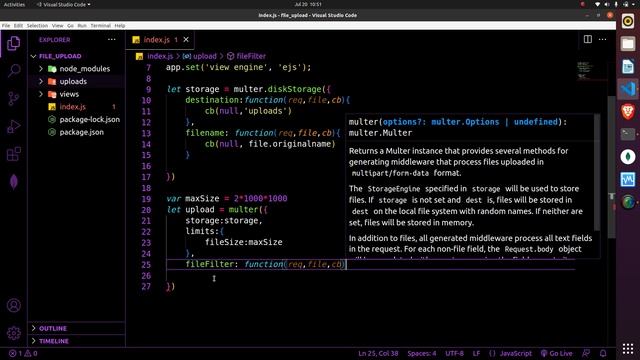This screenshot has width=640, height=360.
Task: Open the Go menu
Action: 71,25
